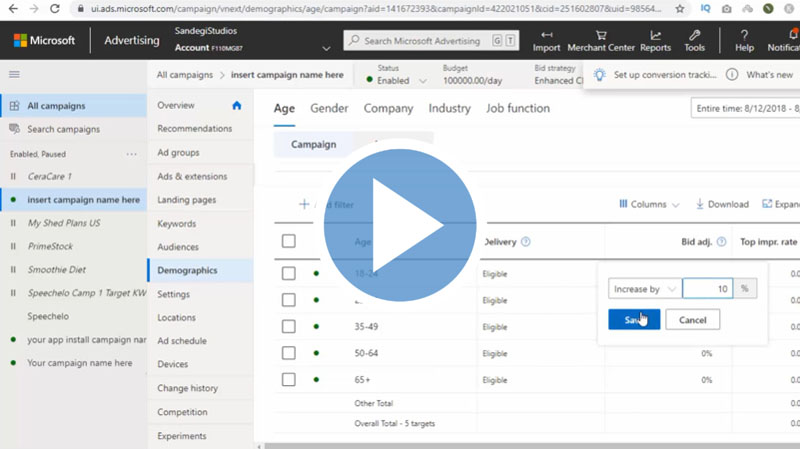Select All campaigns in the left panel
This screenshot has width=800, height=449.
click(x=74, y=106)
